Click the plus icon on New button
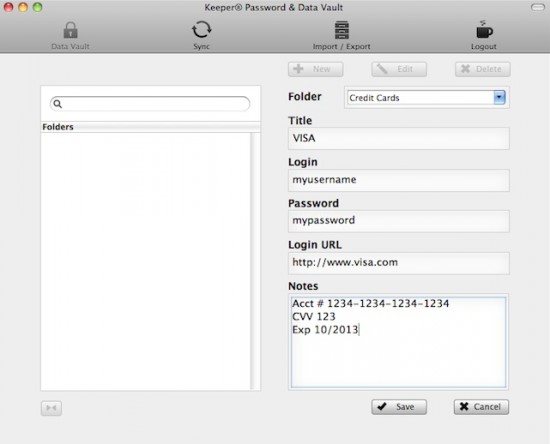The height and width of the screenshot is (444, 550). (299, 69)
